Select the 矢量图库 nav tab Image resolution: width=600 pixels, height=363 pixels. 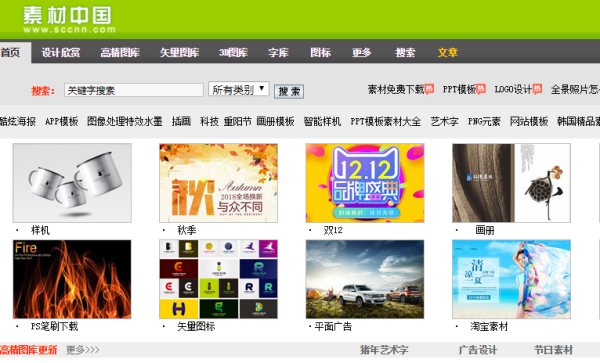[x=179, y=52]
